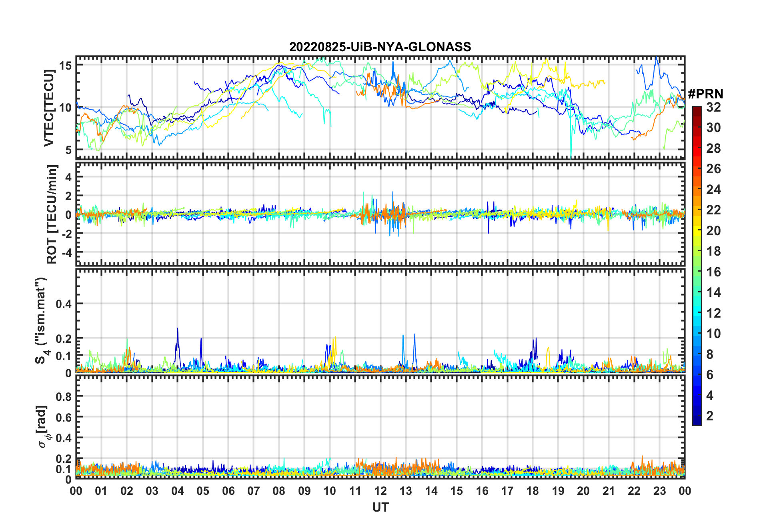Viewport: 761px width, 532px height.
Task: Select the "ROT [TECU/min]" y-axis label
Action: click(52, 214)
